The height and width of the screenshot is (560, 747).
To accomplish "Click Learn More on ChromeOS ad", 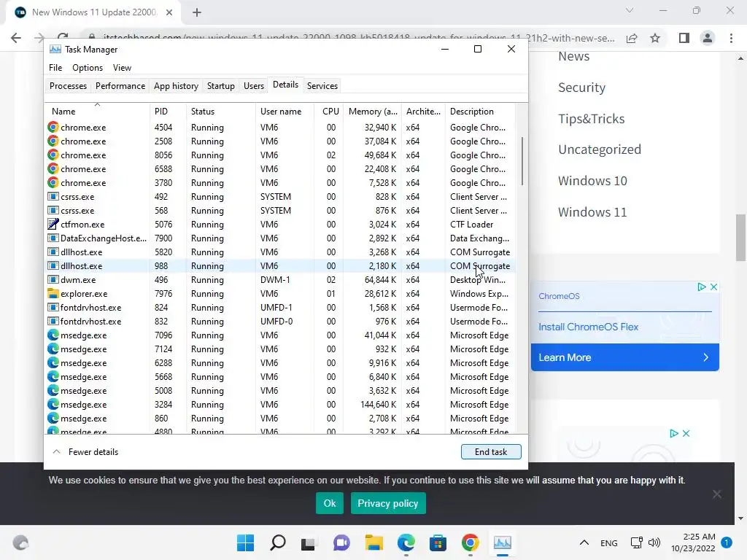I will pos(624,357).
